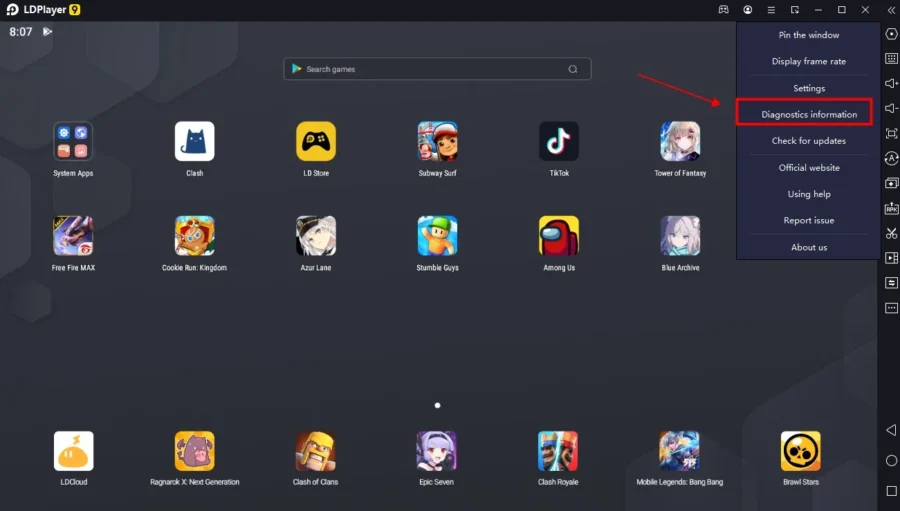Tap the Android recent apps square
This screenshot has height=511, width=900.
tap(891, 491)
